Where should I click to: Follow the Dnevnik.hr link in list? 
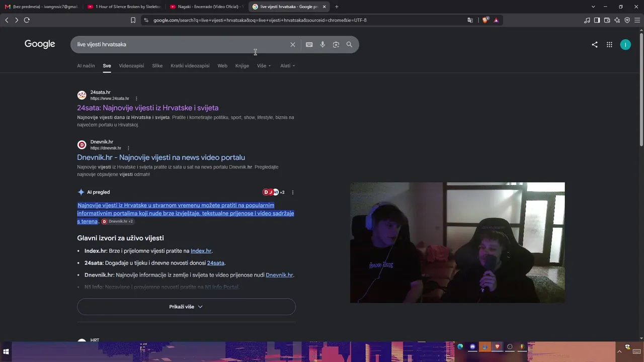(279, 275)
